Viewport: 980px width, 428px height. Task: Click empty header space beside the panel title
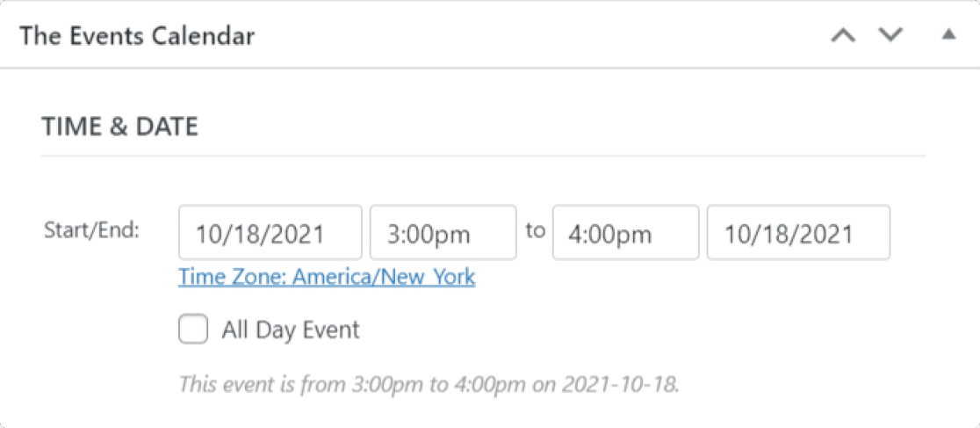(x=527, y=36)
